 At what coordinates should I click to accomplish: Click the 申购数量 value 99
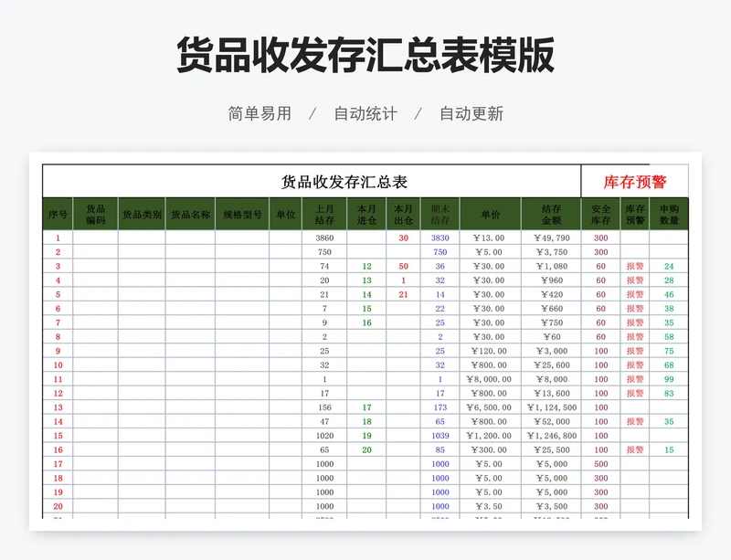click(x=669, y=379)
